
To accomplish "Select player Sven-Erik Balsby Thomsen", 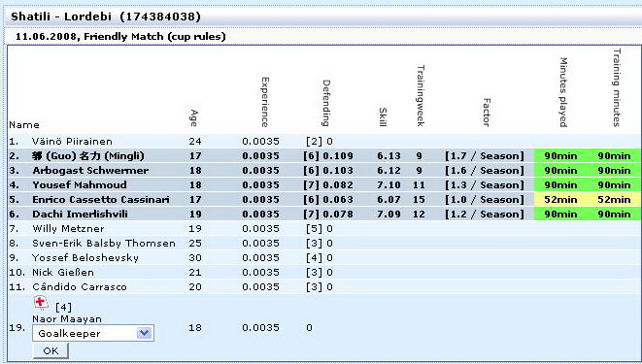I will pyautogui.click(x=104, y=243).
